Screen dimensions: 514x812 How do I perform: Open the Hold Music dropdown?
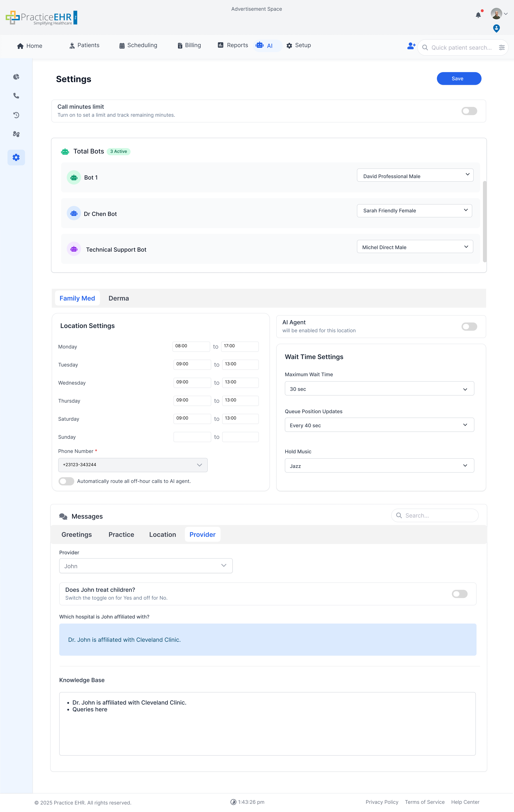(379, 465)
